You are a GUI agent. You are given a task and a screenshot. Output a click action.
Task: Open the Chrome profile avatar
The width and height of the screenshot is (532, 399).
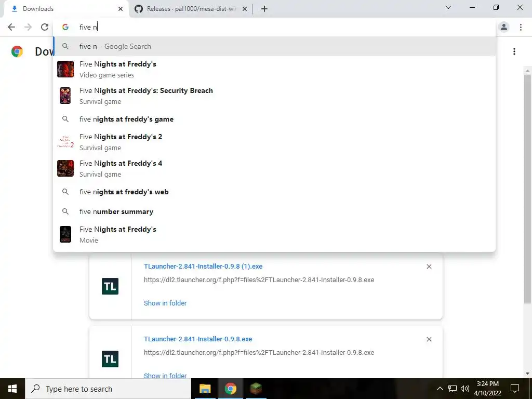[x=504, y=27]
